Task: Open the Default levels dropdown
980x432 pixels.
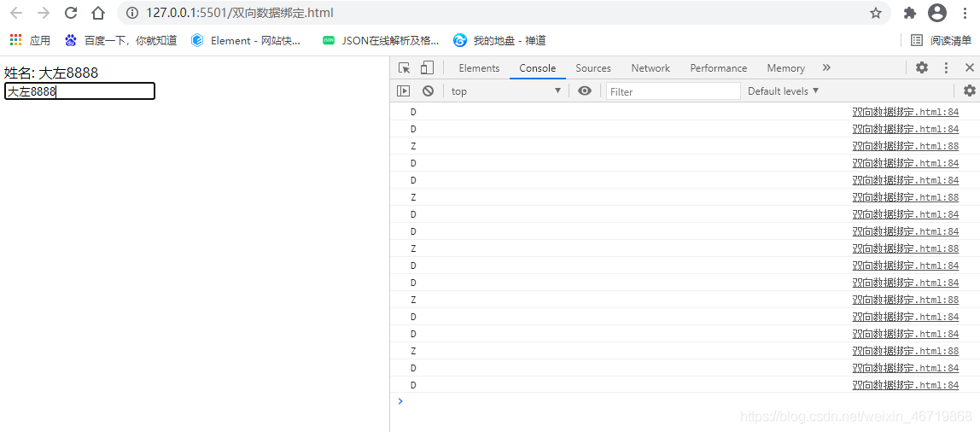Action: click(x=783, y=91)
